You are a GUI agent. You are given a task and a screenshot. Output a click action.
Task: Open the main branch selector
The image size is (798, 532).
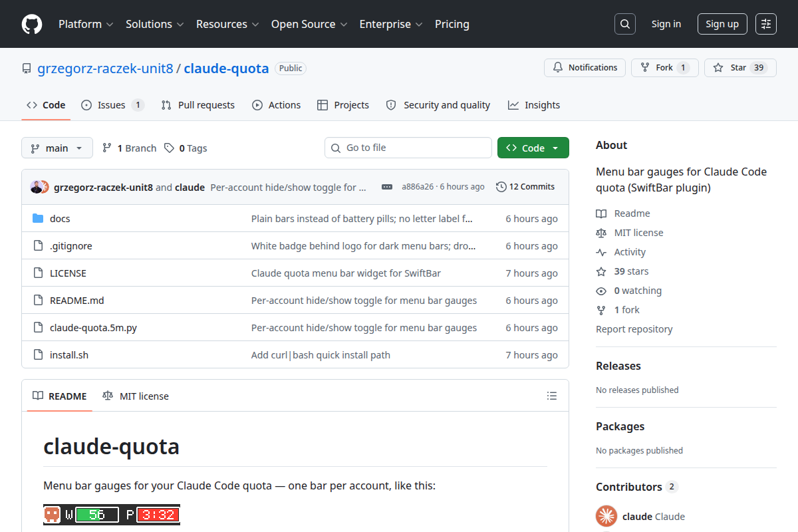coord(57,148)
